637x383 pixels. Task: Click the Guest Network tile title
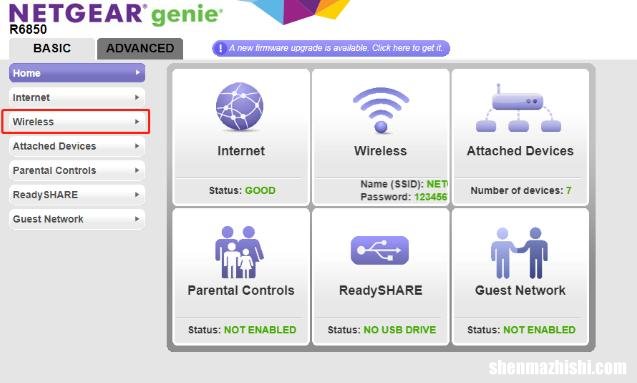click(x=520, y=290)
